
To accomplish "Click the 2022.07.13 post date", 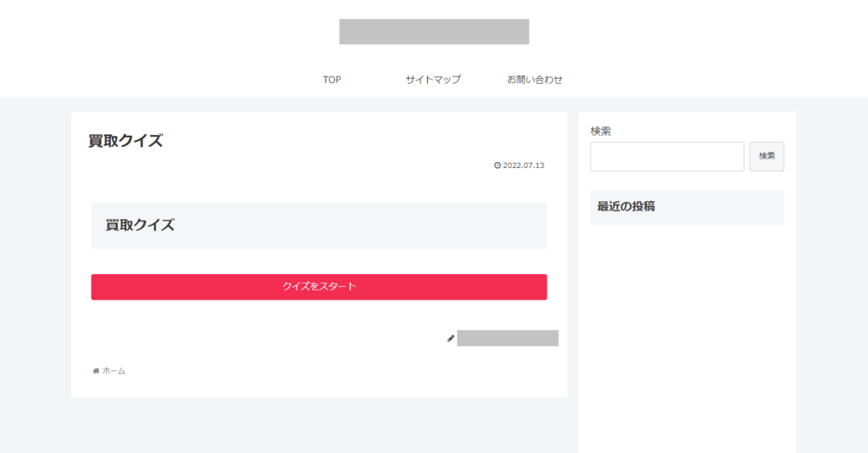I will [524, 165].
